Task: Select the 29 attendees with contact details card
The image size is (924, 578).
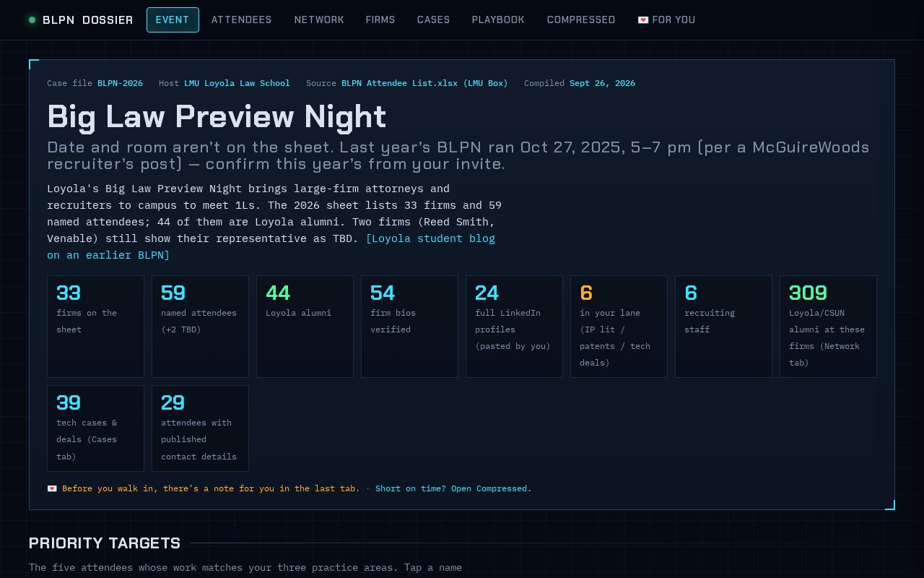Action: pyautogui.click(x=200, y=428)
